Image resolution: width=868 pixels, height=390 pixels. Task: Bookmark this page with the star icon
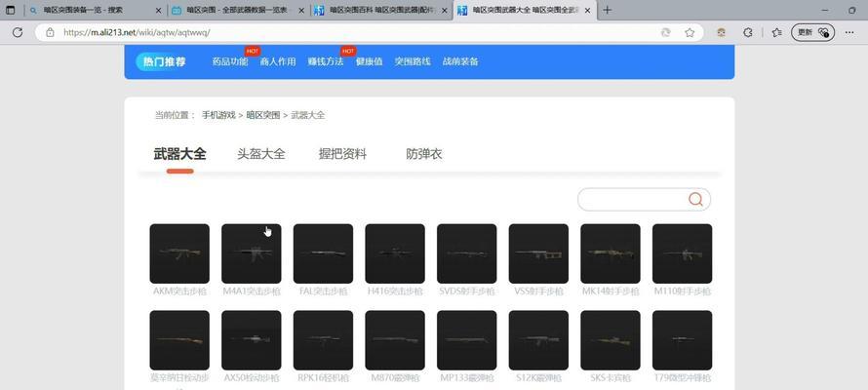pyautogui.click(x=690, y=32)
